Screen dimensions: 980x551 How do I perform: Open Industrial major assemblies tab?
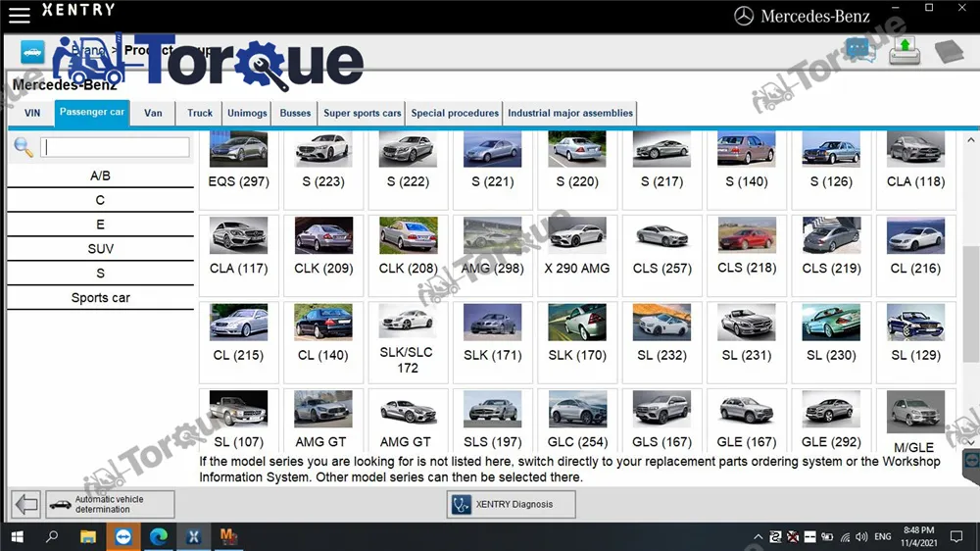click(570, 113)
